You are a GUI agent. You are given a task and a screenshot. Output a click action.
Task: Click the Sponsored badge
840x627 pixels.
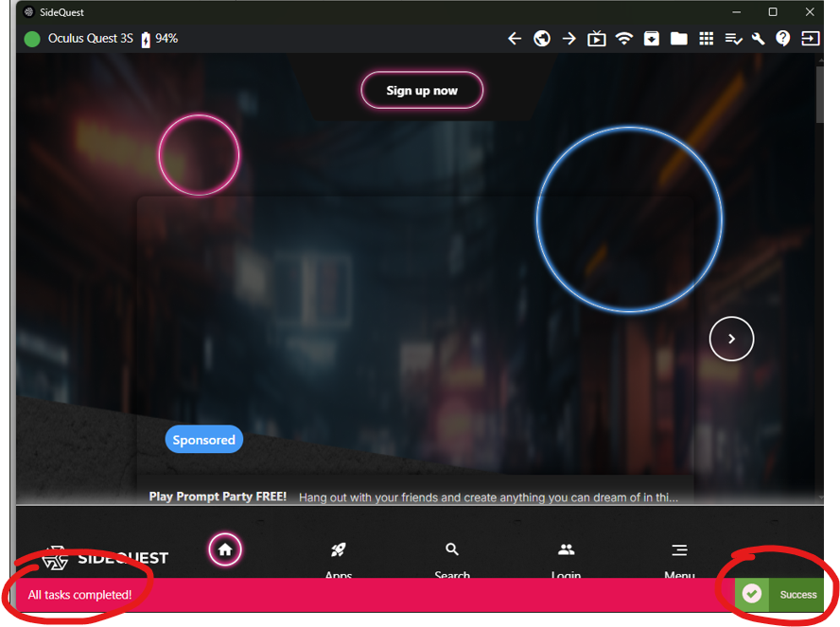(x=203, y=440)
